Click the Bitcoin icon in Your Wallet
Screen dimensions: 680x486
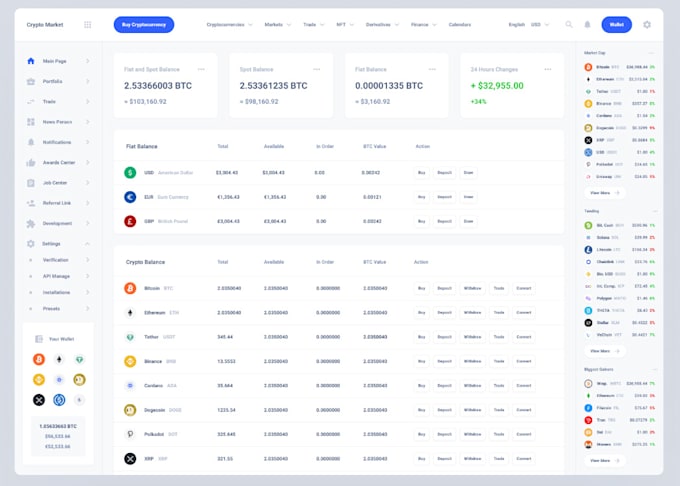[x=39, y=359]
